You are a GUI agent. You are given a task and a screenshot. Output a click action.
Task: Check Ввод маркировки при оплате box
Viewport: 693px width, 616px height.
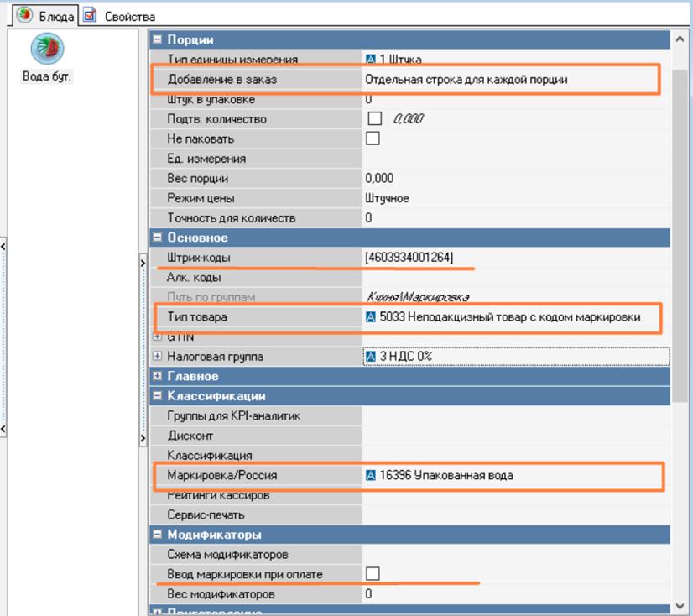coord(374,574)
